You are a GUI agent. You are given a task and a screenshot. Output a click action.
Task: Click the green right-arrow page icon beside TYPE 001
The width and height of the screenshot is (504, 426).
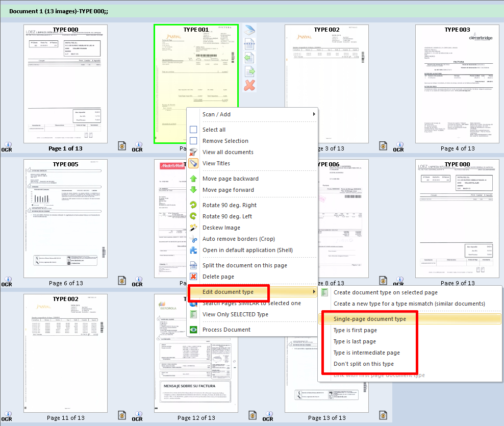[249, 71]
